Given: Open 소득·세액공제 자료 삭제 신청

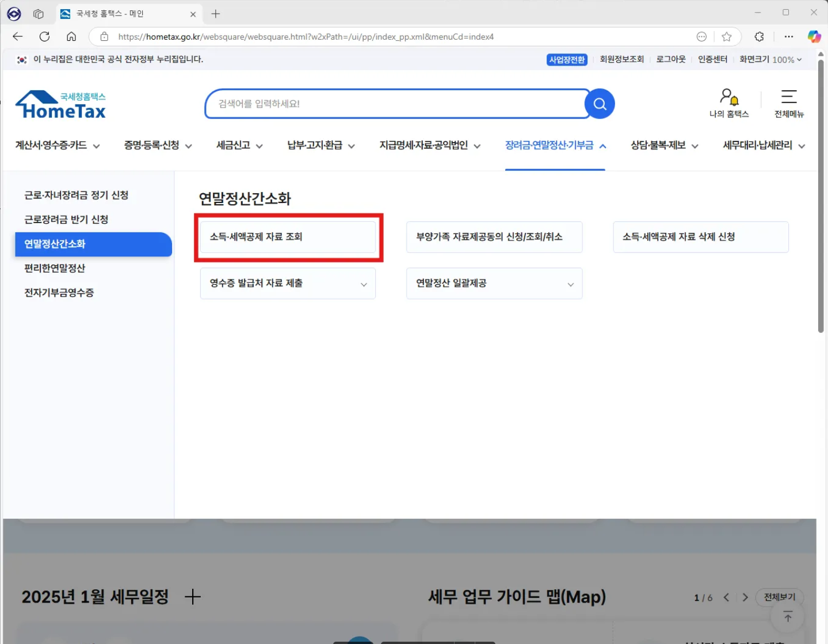Looking at the screenshot, I should [701, 237].
